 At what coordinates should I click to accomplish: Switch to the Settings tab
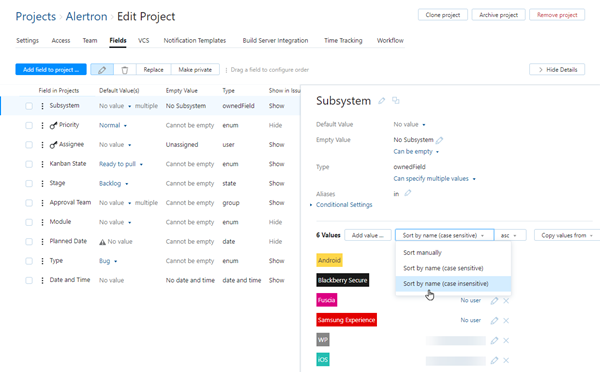coord(28,41)
